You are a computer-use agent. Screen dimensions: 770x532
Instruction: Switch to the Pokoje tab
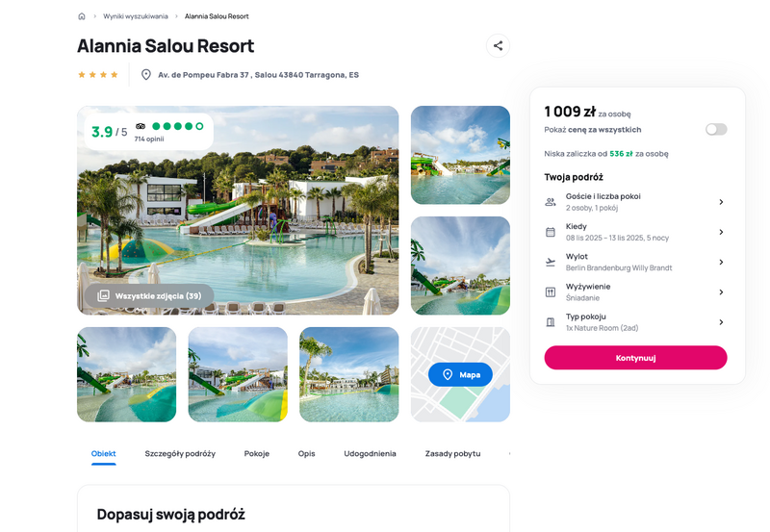click(257, 453)
